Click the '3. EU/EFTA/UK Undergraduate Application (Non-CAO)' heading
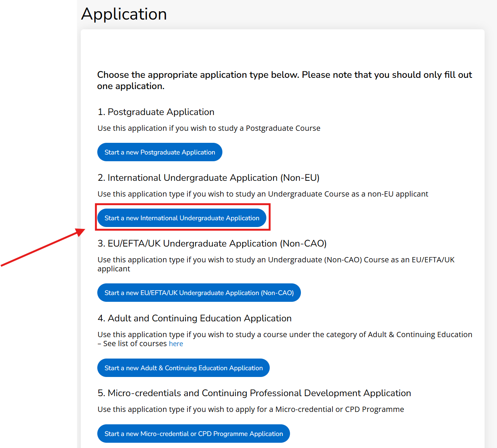The width and height of the screenshot is (497, 448). pos(212,244)
